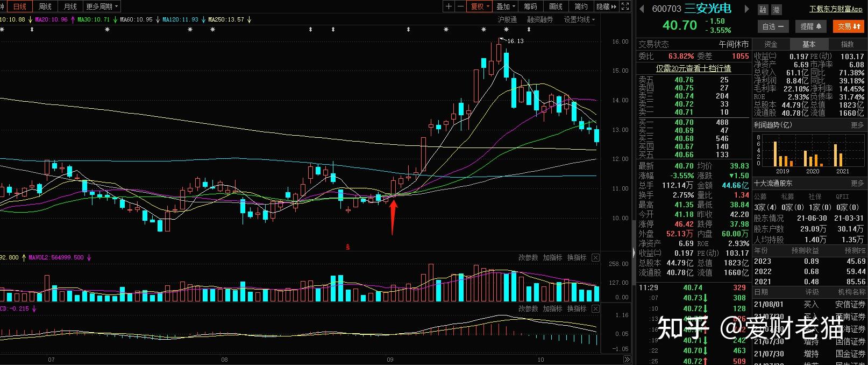Click 加指标 in MACD panel
The height and width of the screenshot is (365, 868).
click(552, 309)
